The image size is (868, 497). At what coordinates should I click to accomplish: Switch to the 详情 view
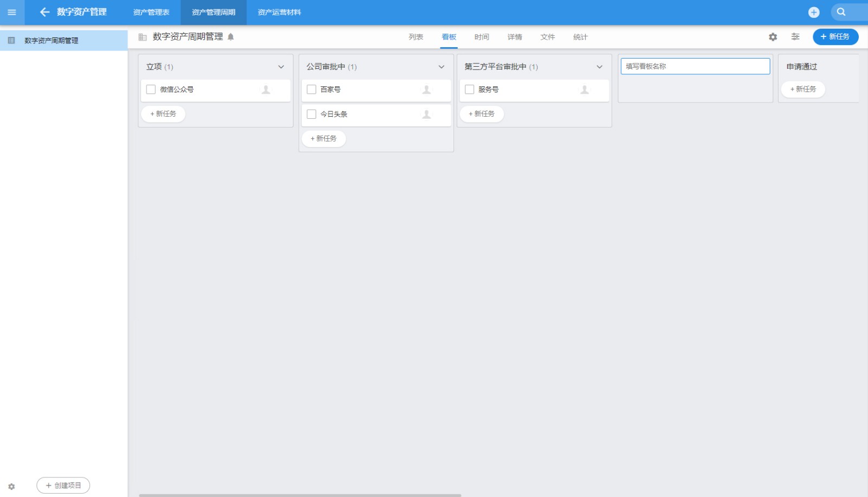[515, 37]
